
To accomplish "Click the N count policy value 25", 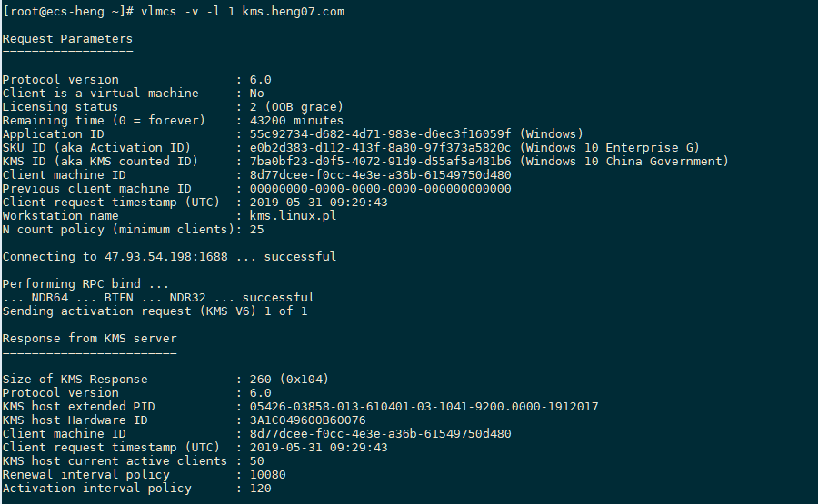I will coord(256,230).
